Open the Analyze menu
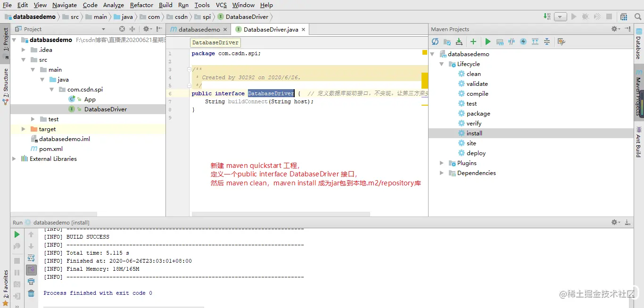Screen dimensions: 644x308 click(113, 5)
